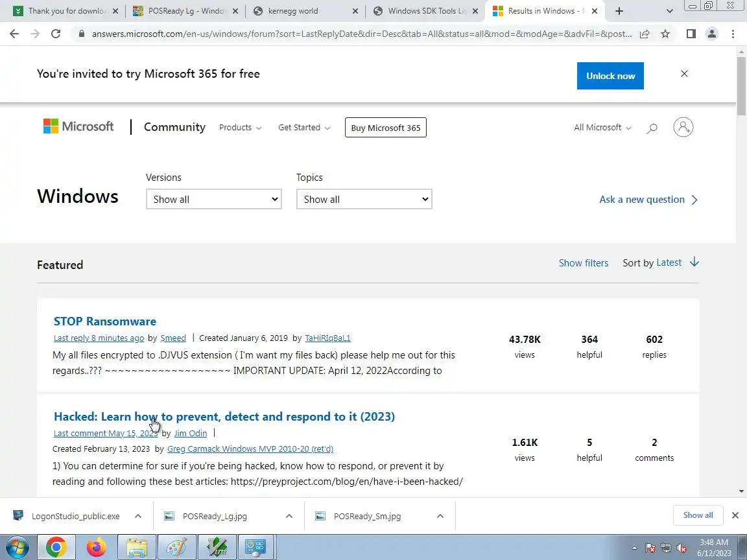Expand LogonStudio_public.exe download options

point(137,516)
